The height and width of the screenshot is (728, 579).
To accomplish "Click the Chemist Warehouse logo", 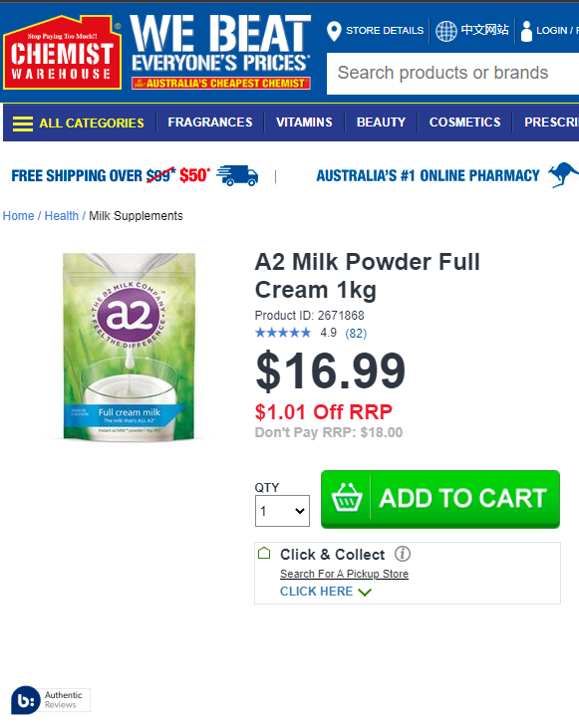I will pyautogui.click(x=62, y=53).
